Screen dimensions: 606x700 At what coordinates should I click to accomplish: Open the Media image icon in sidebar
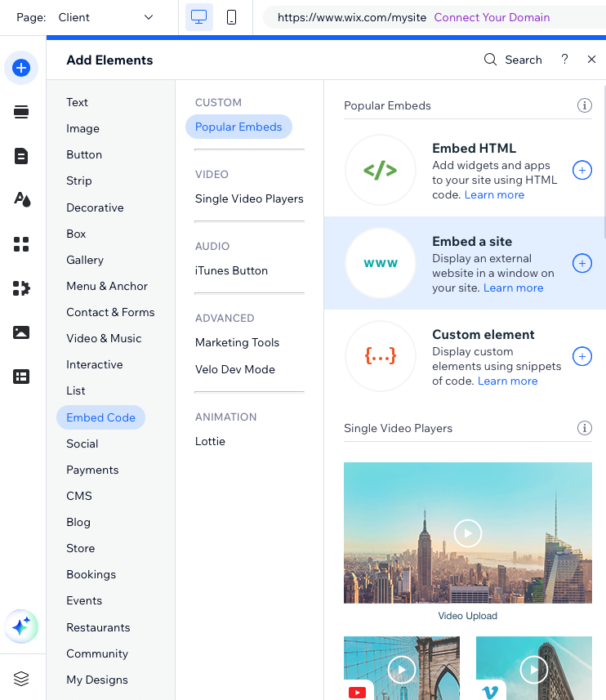21,332
